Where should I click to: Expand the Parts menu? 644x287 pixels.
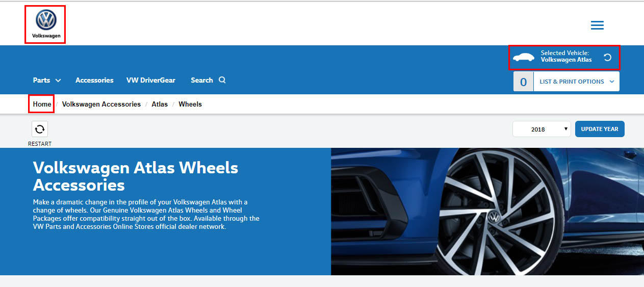pos(47,80)
